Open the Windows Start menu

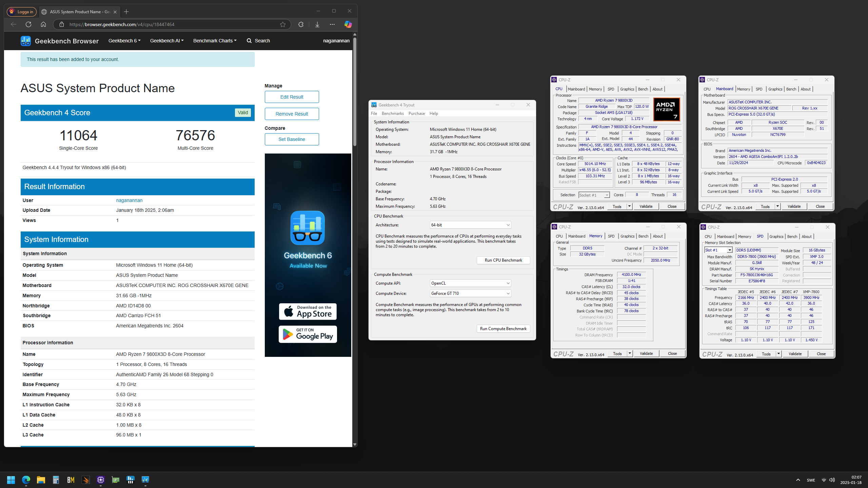(x=11, y=480)
